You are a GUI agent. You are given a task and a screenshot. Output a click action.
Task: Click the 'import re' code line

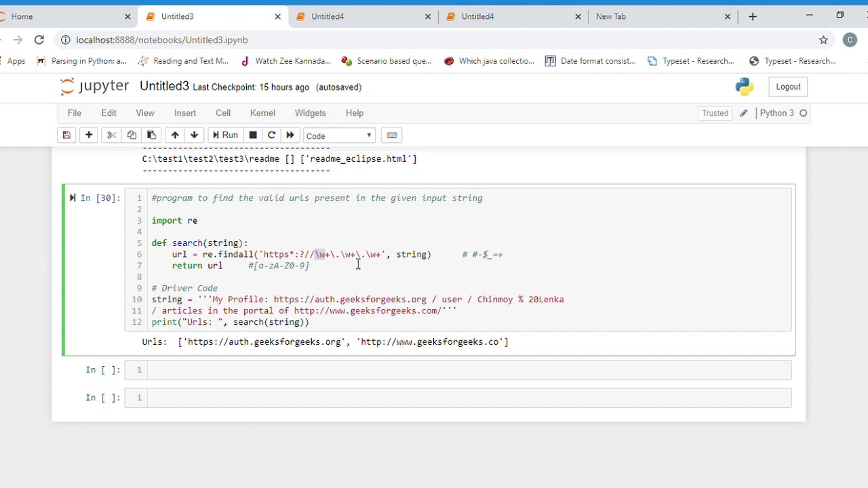174,220
